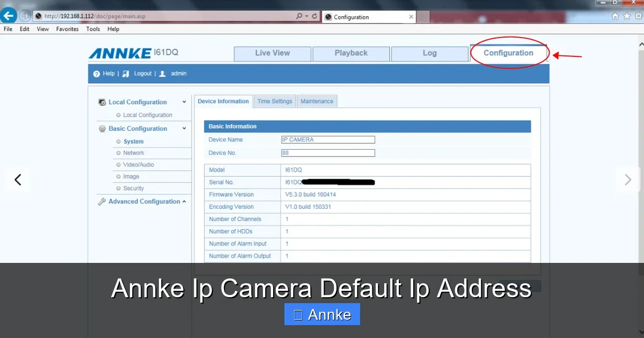Click the Logout link
644x338 pixels.
point(143,74)
